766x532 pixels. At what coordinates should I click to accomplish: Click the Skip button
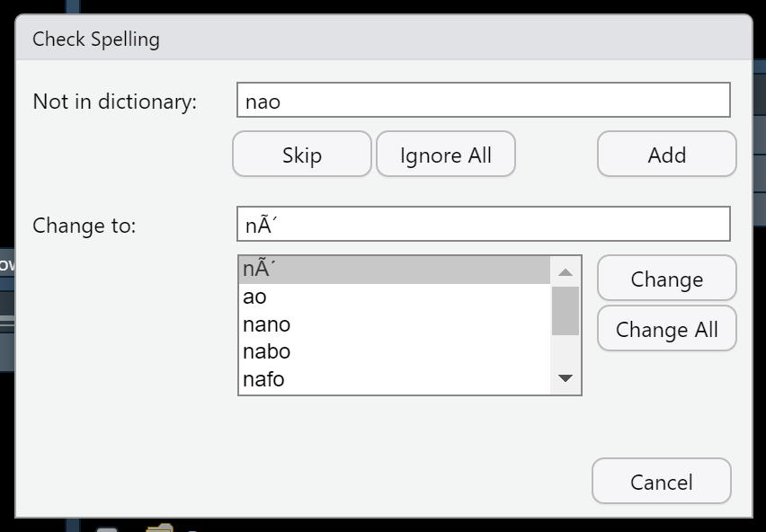tap(301, 154)
